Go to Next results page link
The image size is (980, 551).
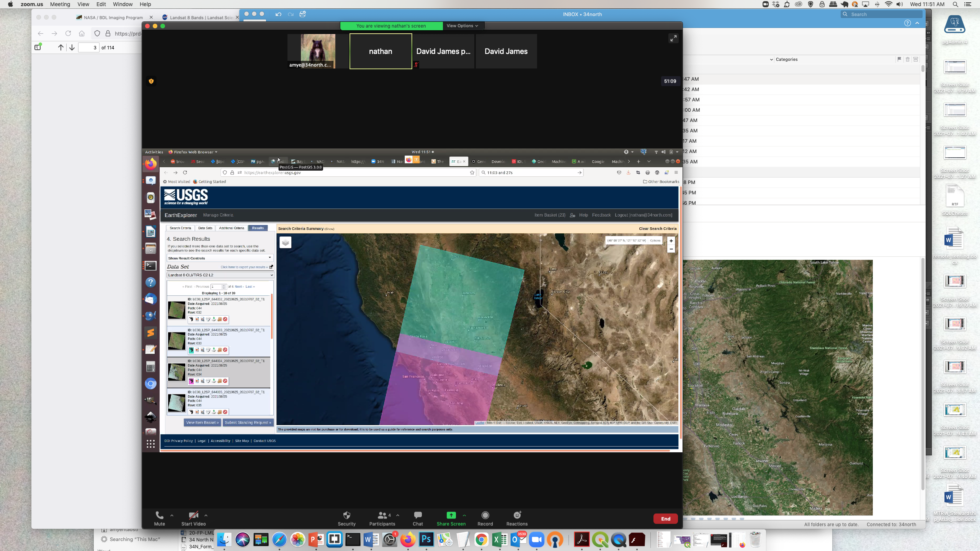239,287
